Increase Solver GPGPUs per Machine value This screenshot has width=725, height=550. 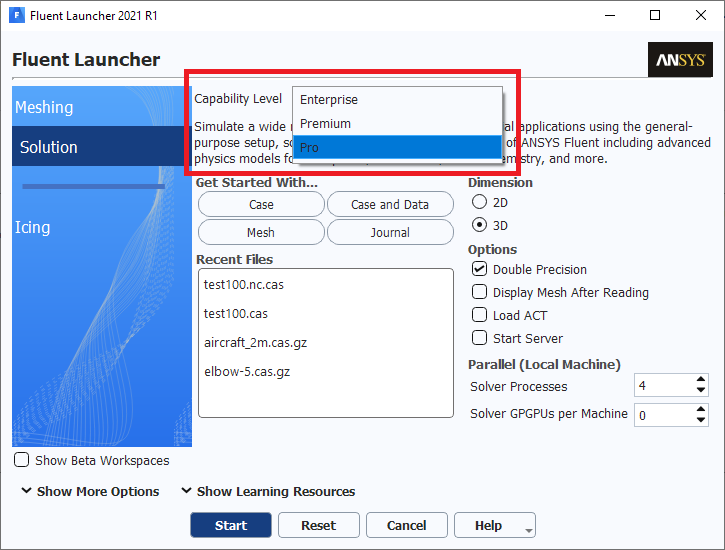701,409
